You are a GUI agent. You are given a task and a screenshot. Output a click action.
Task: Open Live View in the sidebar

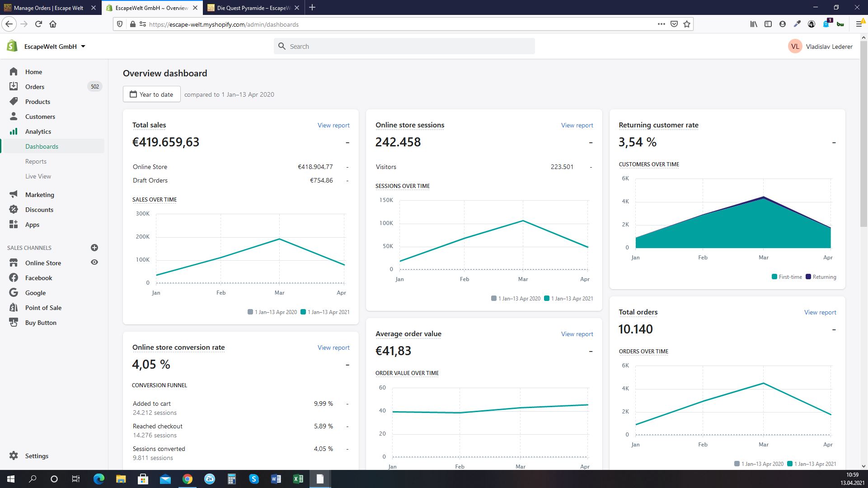pyautogui.click(x=38, y=176)
